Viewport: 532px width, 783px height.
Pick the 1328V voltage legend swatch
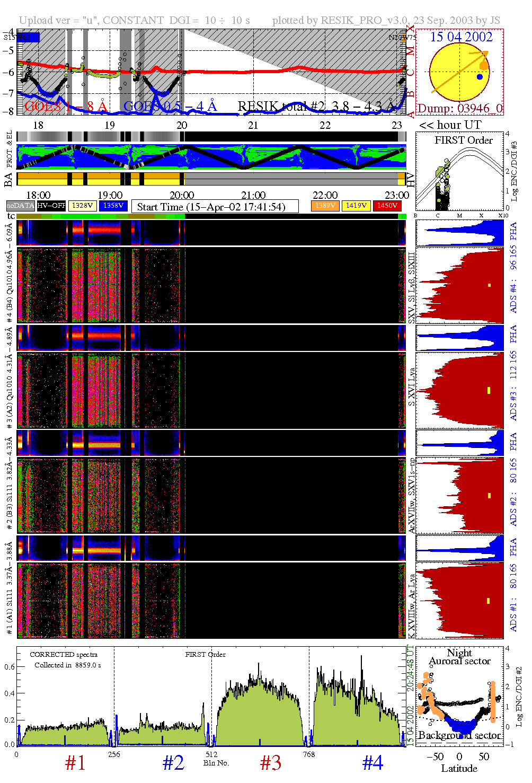pyautogui.click(x=83, y=206)
